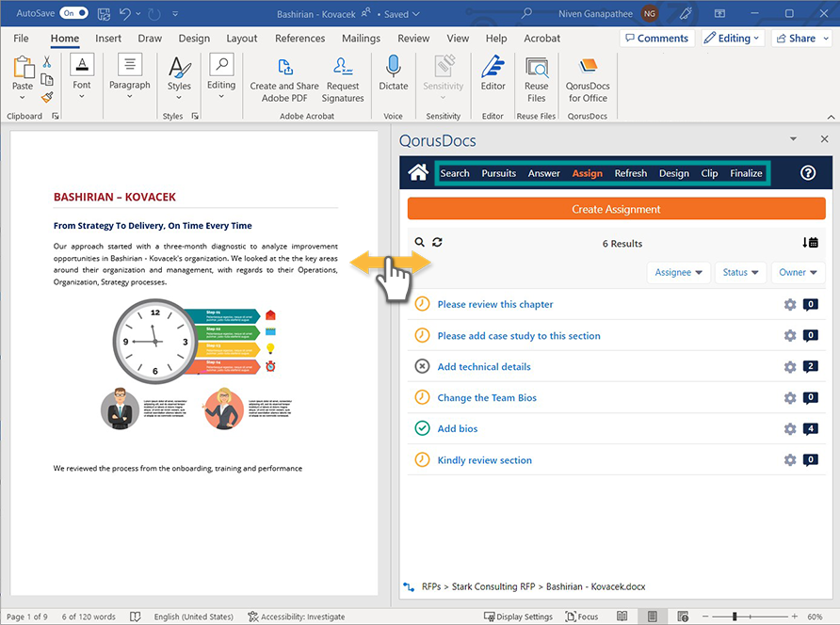
Task: Open settings gear for 'Kindly review section'
Action: point(790,460)
